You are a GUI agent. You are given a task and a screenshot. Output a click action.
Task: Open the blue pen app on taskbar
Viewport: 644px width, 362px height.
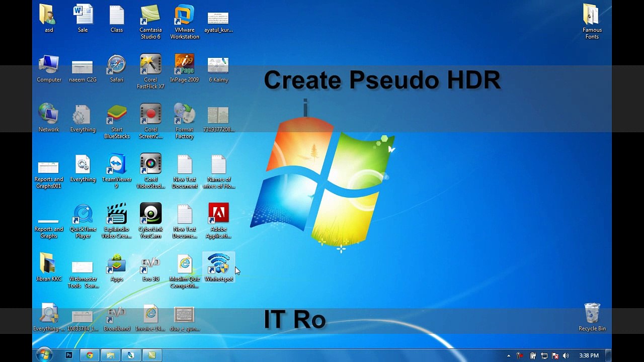click(131, 355)
